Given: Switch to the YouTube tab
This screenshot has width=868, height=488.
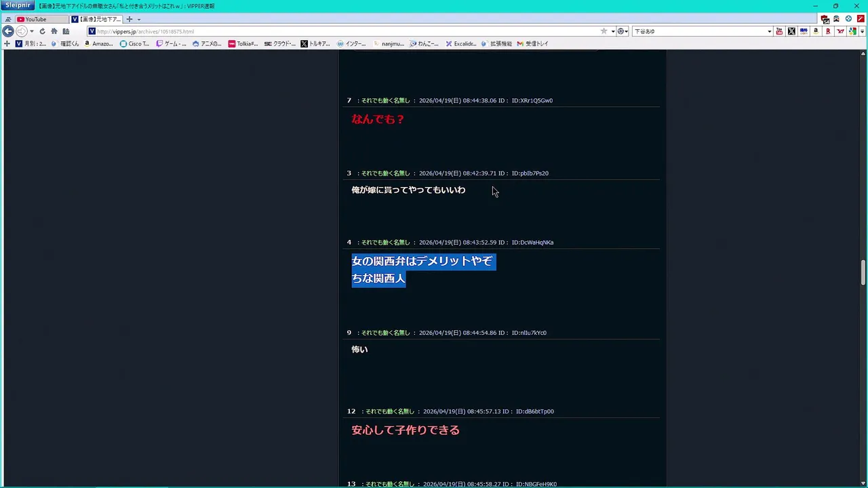Looking at the screenshot, I should coord(41,19).
